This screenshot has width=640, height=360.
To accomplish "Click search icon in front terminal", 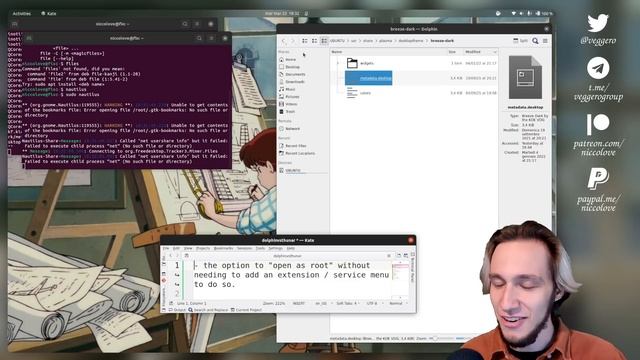I will pos(199,38).
